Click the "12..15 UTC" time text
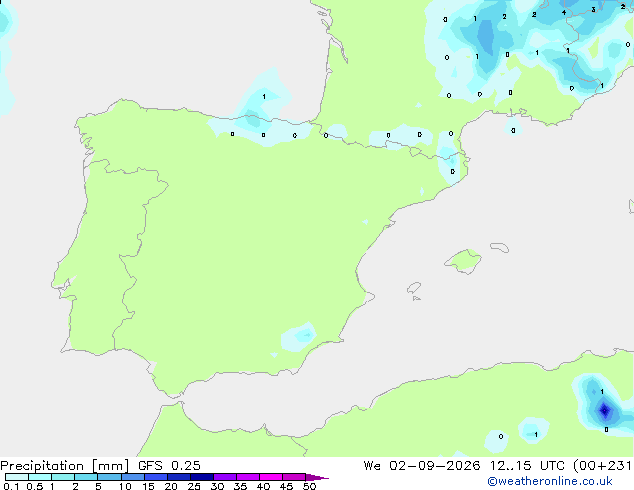634x490 pixels. (527, 466)
